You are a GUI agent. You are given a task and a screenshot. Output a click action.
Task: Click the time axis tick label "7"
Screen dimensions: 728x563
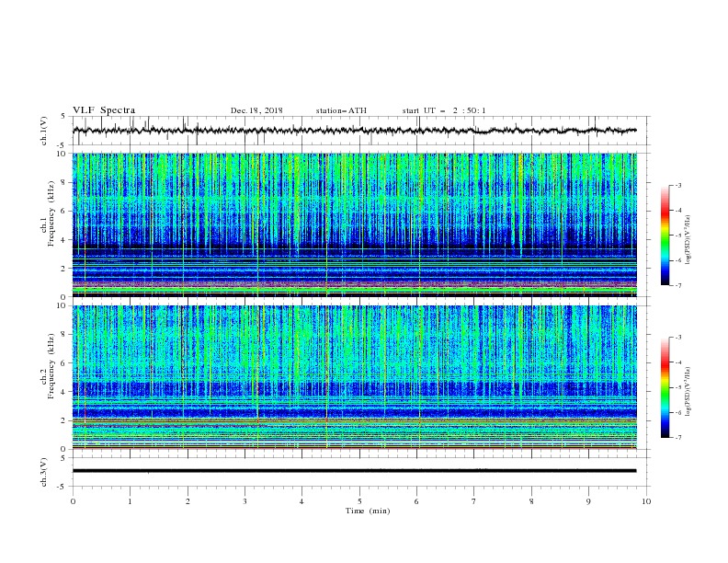[x=474, y=501]
